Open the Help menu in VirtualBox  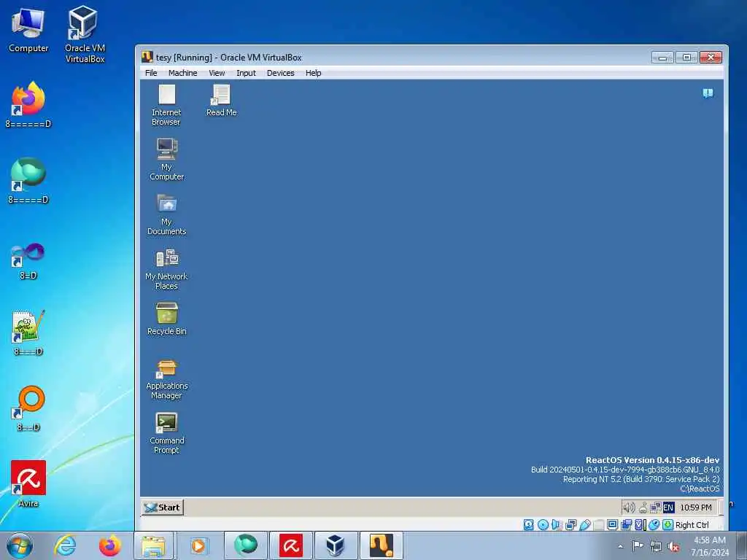(314, 73)
